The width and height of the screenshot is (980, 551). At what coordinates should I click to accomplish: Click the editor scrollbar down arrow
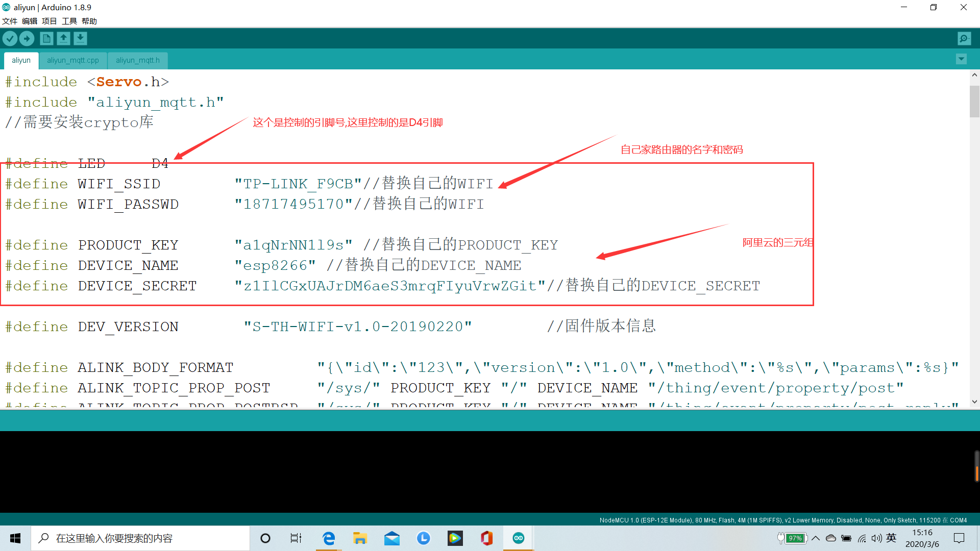click(x=974, y=402)
